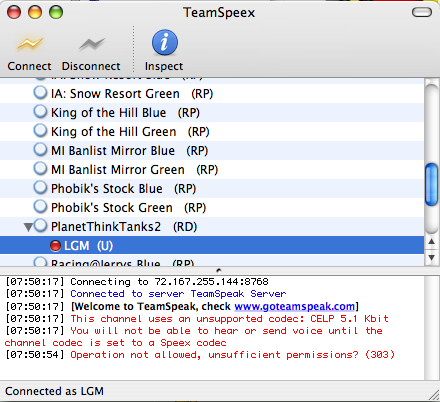The height and width of the screenshot is (402, 440).
Task: Click the toolbar toggle pill button in title bar
Action: point(422,12)
